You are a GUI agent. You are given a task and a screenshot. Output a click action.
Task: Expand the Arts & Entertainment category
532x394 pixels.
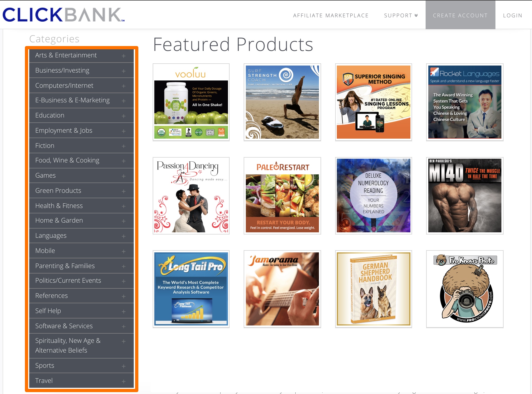(124, 55)
